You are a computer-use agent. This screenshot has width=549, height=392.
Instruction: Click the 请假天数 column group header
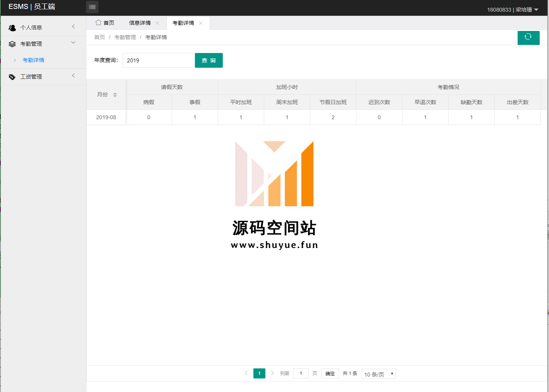[x=172, y=87]
